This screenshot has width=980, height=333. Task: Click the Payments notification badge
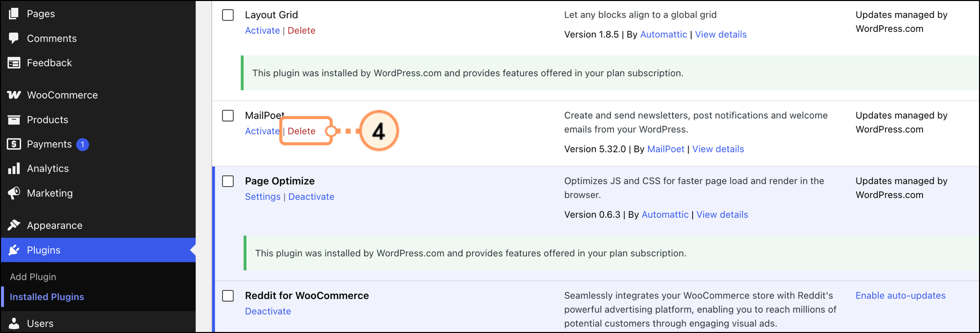[83, 144]
